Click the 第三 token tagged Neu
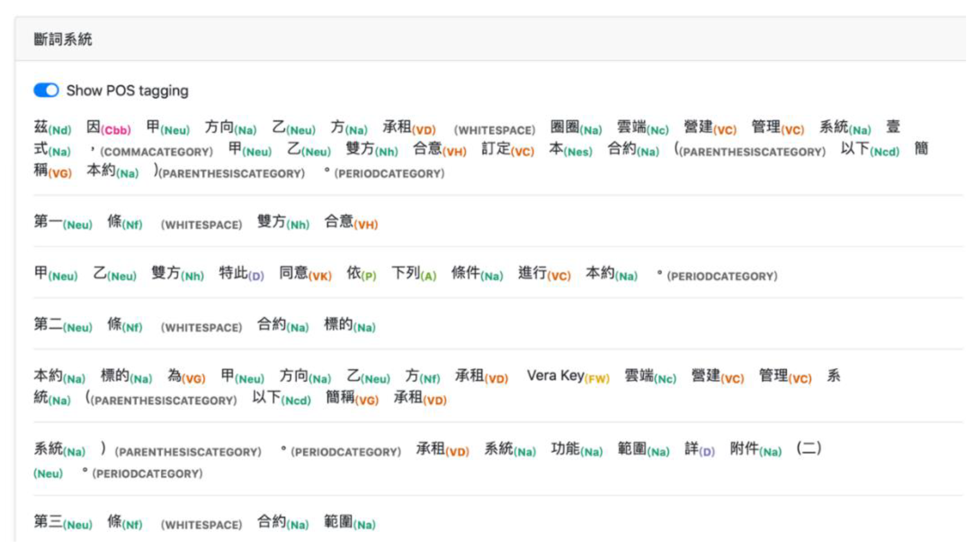980x556 pixels. (63, 522)
